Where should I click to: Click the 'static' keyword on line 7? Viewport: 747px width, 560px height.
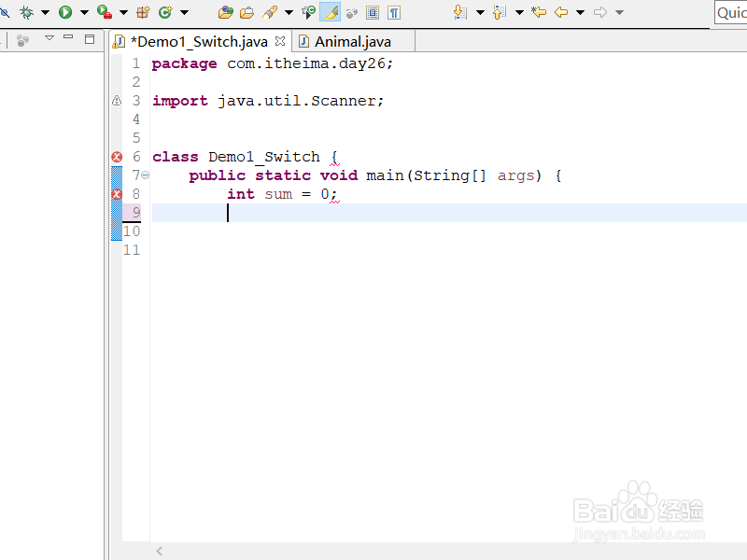(x=283, y=175)
